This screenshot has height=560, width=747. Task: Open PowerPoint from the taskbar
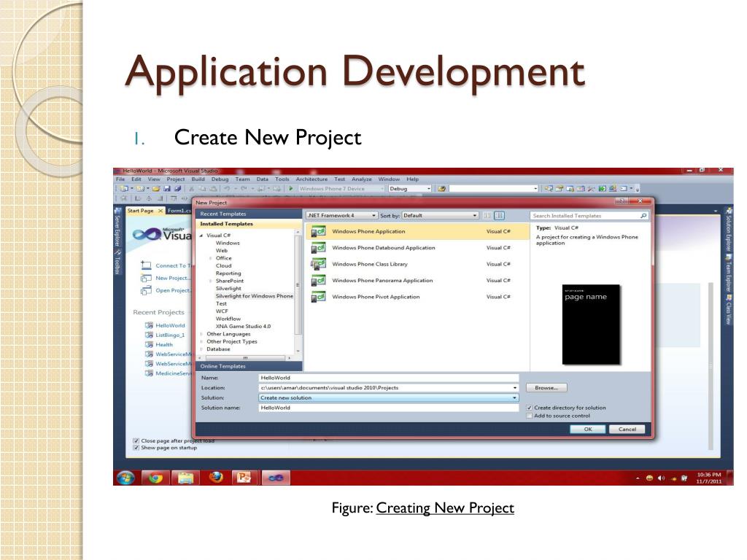(x=244, y=478)
